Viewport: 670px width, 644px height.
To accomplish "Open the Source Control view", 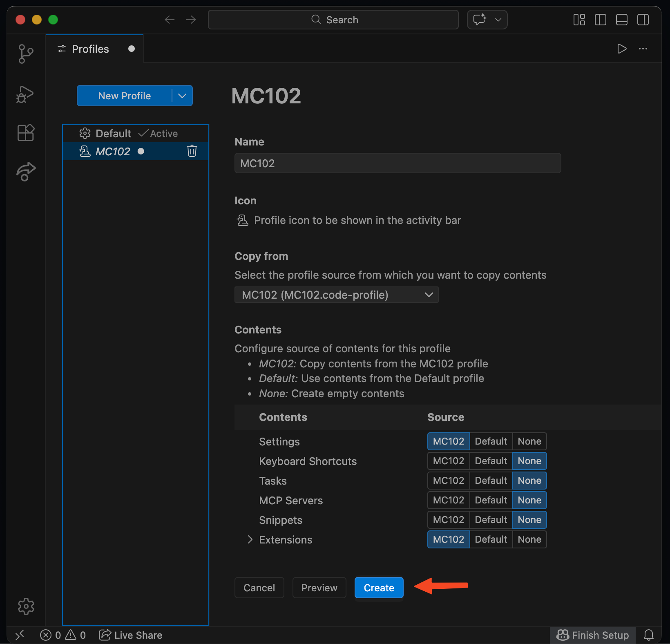I will [x=26, y=54].
